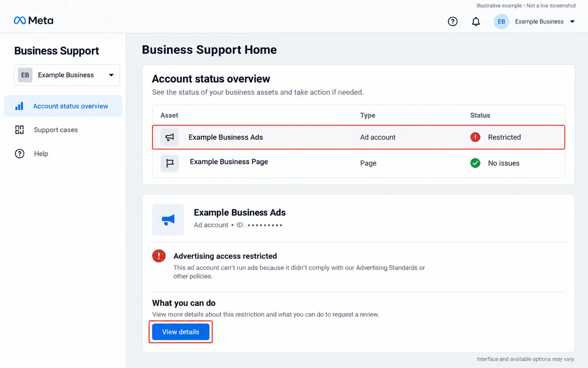This screenshot has width=588, height=368.
Task: Open the sidebar Example Business selector dropdown
Action: pos(67,75)
